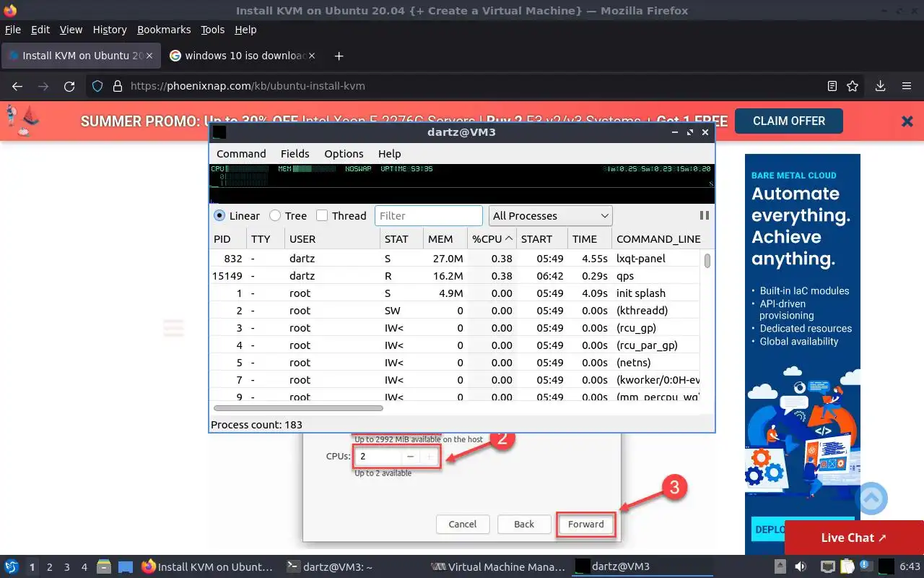The image size is (924, 578).
Task: Click the horizontal scrollbar in qps window
Action: point(299,408)
